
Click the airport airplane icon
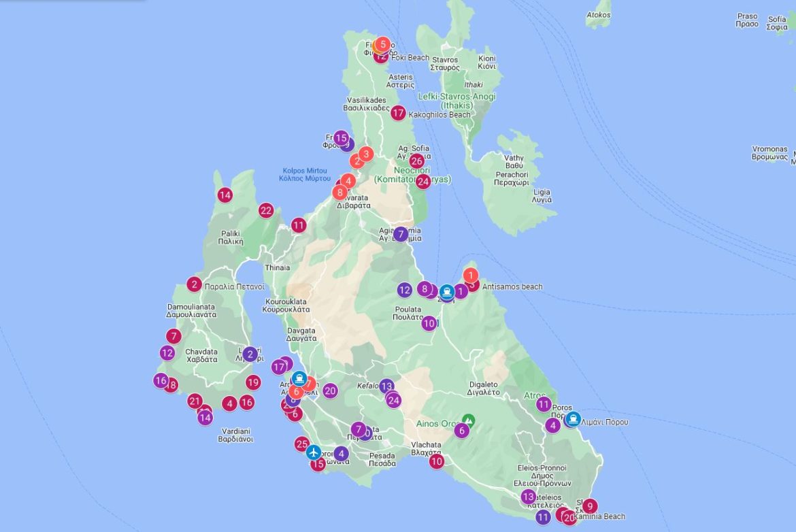pos(314,452)
